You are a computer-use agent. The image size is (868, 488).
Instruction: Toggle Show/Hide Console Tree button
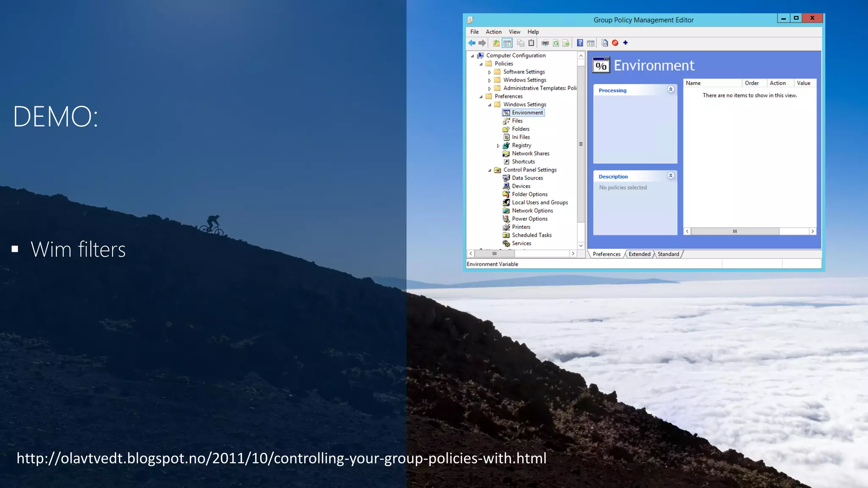(x=507, y=43)
